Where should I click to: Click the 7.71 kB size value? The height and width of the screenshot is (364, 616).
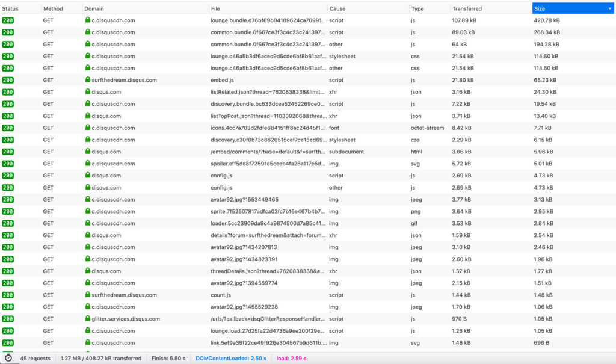(x=542, y=128)
